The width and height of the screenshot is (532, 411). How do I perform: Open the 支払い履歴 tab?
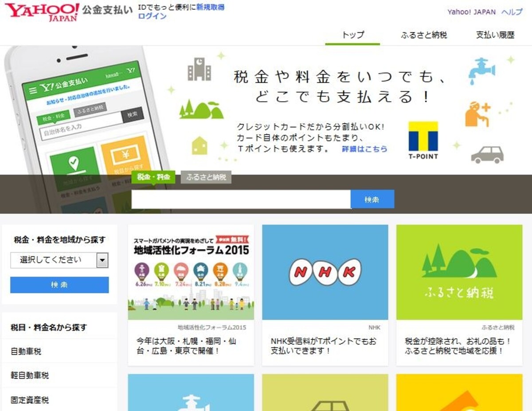click(x=495, y=35)
